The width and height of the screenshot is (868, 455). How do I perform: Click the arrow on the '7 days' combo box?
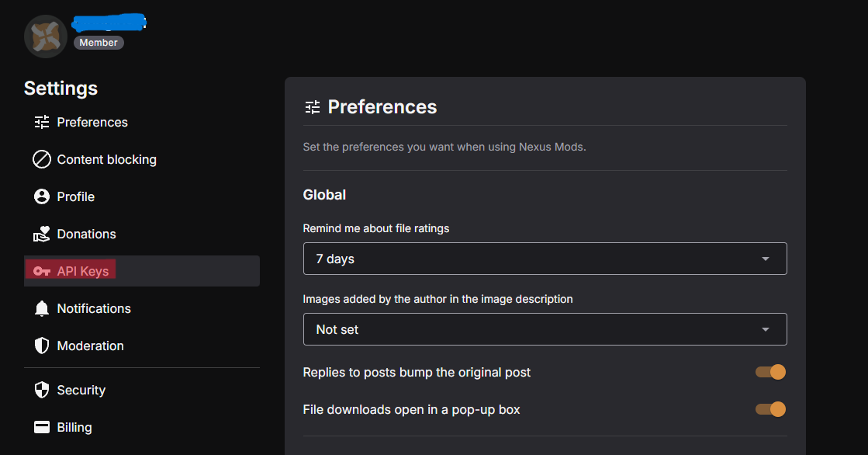[766, 259]
